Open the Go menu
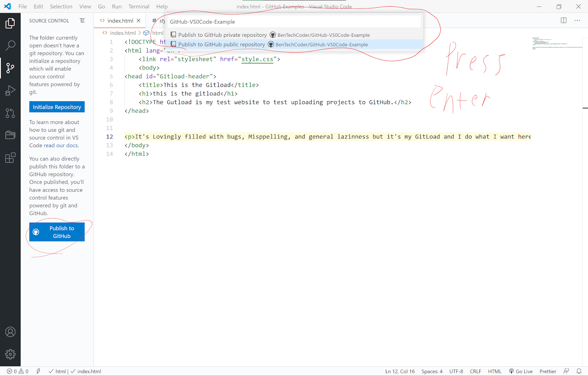The image size is (588, 376). coord(101,6)
